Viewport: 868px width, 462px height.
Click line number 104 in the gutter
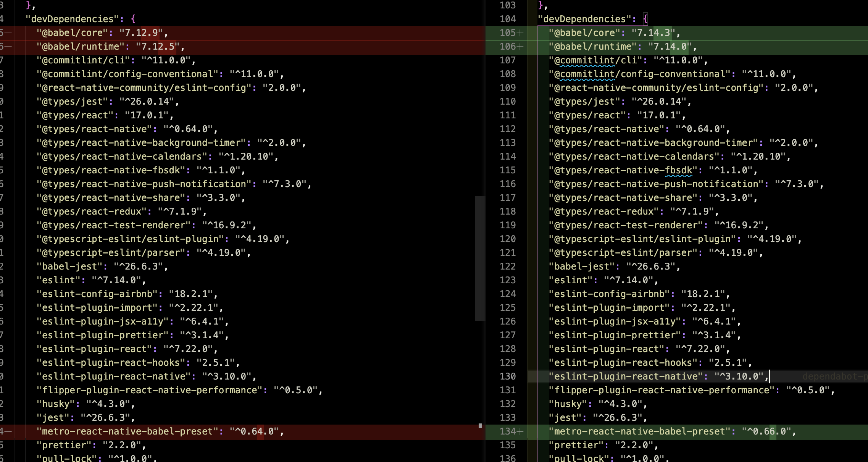click(508, 19)
